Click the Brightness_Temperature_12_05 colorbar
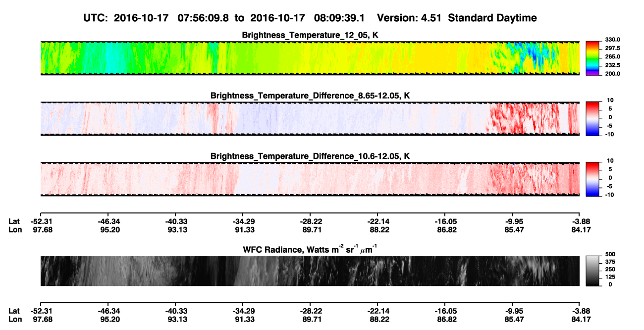Image resolution: width=644 pixels, height=330 pixels. coord(591,58)
